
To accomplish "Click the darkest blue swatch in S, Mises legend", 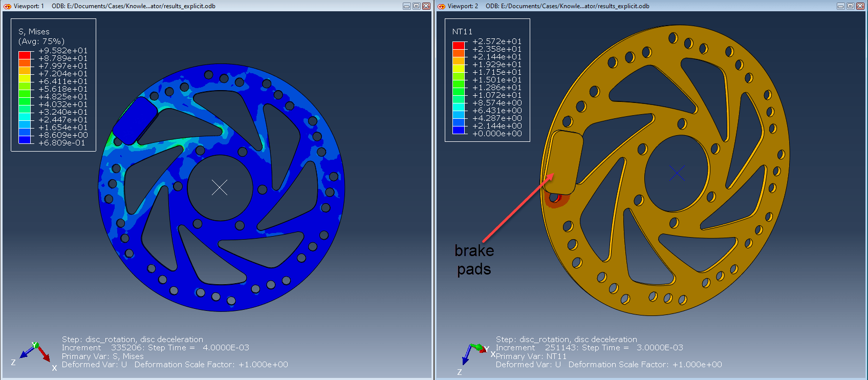I will [25, 139].
